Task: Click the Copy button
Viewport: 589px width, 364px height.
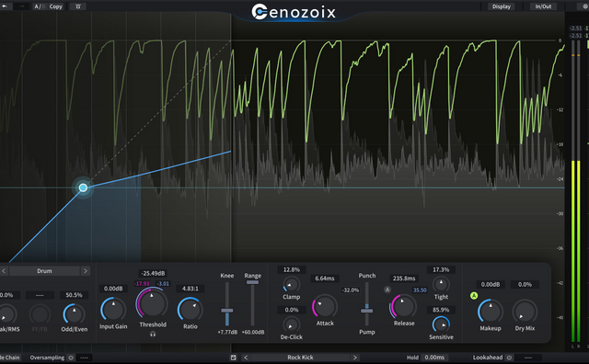Action: pyautogui.click(x=55, y=6)
